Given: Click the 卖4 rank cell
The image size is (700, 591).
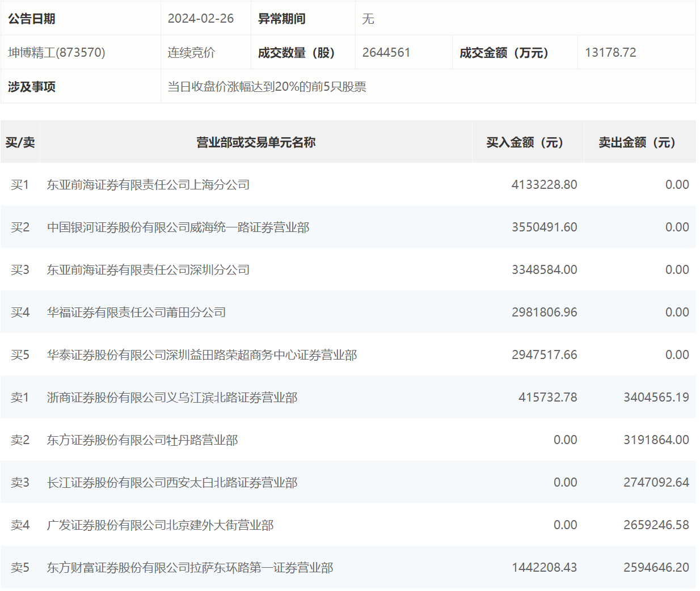Looking at the screenshot, I should tap(20, 525).
